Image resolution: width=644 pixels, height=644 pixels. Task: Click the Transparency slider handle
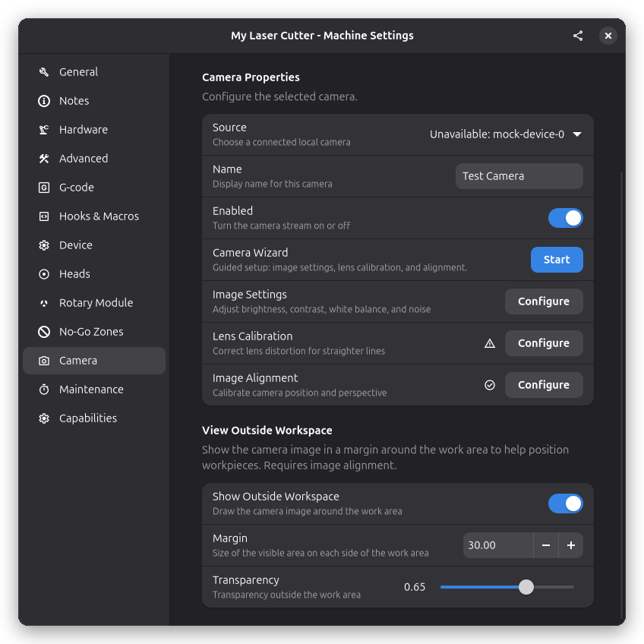pos(526,587)
